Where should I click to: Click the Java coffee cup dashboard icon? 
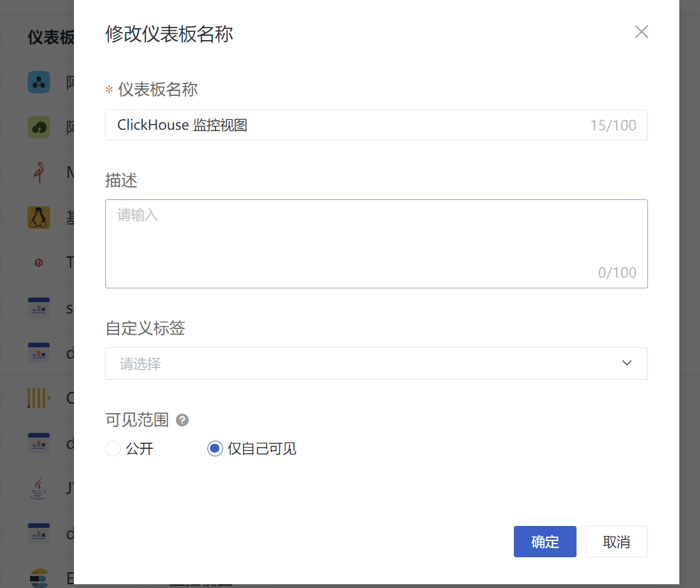[x=38, y=488]
